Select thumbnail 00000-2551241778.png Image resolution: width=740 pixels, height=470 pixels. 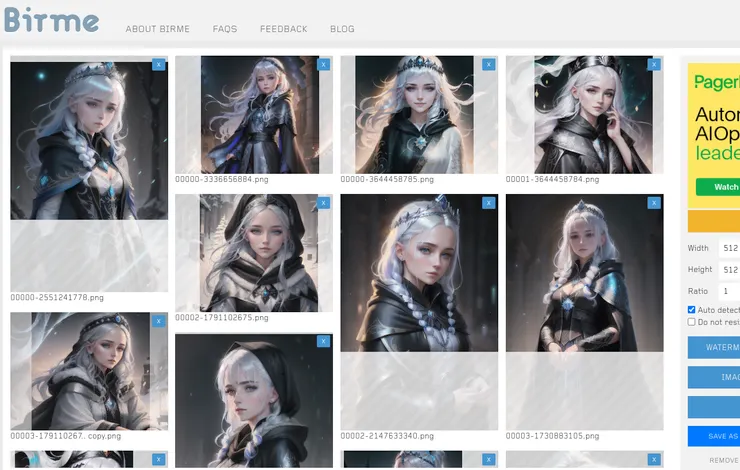point(89,174)
